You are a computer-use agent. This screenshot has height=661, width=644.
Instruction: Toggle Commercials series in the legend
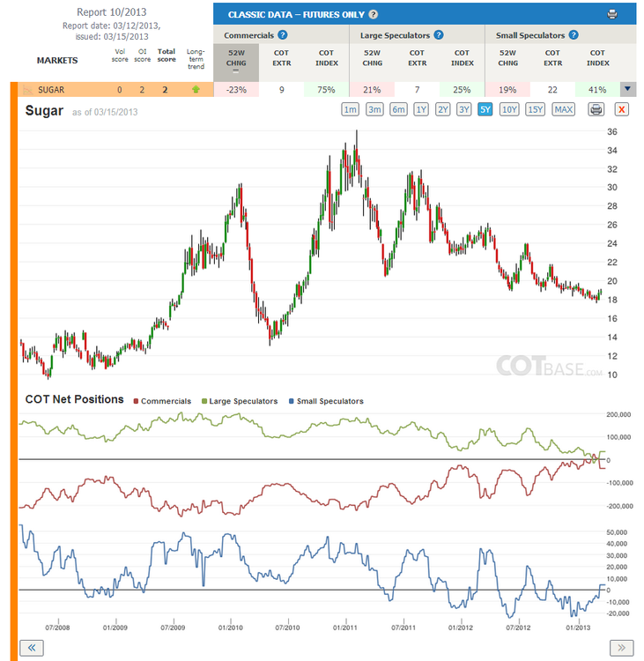[162, 401]
